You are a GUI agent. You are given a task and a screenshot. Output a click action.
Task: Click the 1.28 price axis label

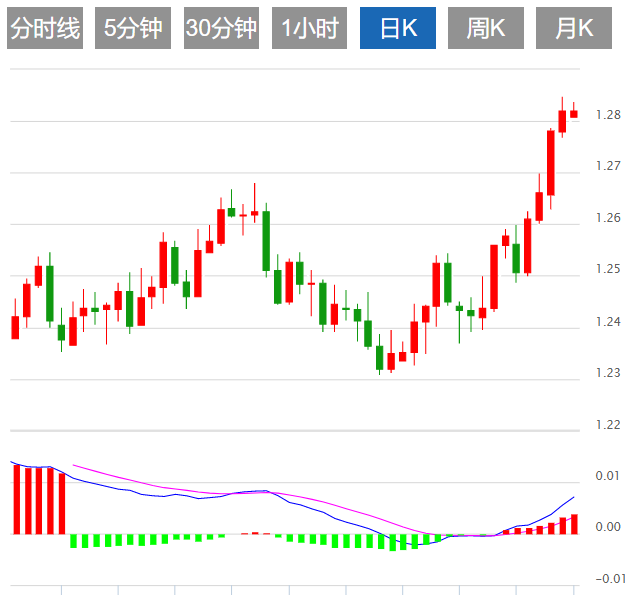pos(608,115)
